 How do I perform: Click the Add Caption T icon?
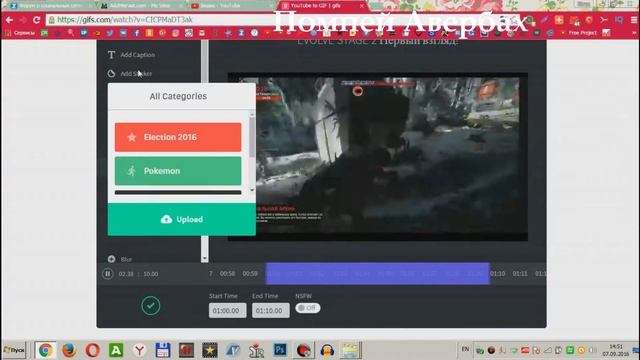111,55
